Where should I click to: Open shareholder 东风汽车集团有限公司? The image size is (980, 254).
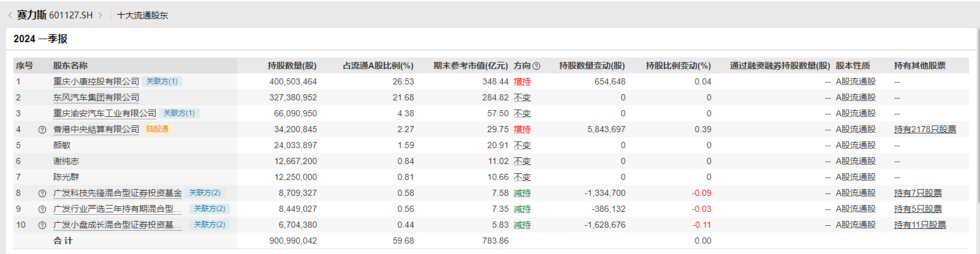click(96, 97)
